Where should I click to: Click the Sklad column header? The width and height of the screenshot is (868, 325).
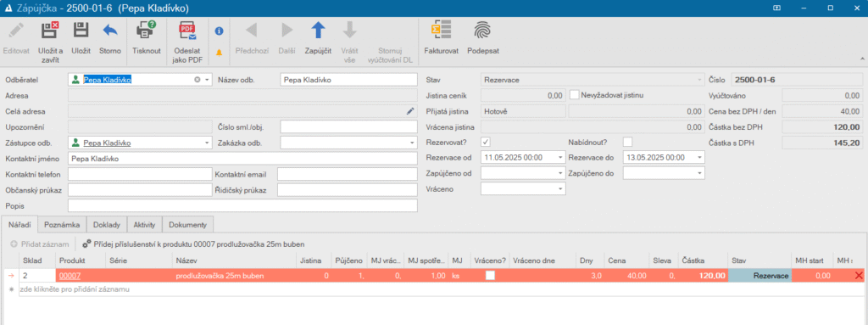pyautogui.click(x=37, y=261)
